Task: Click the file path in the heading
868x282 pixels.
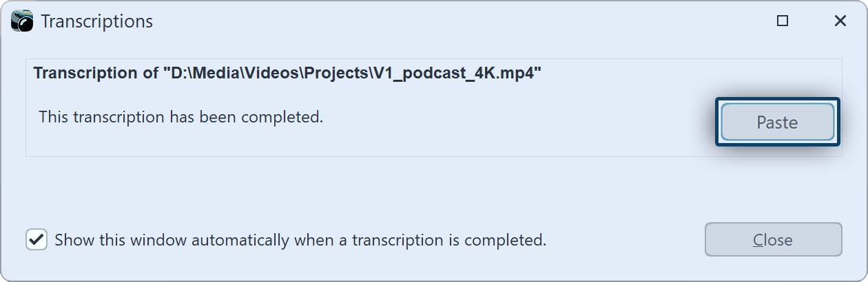Action: 351,74
